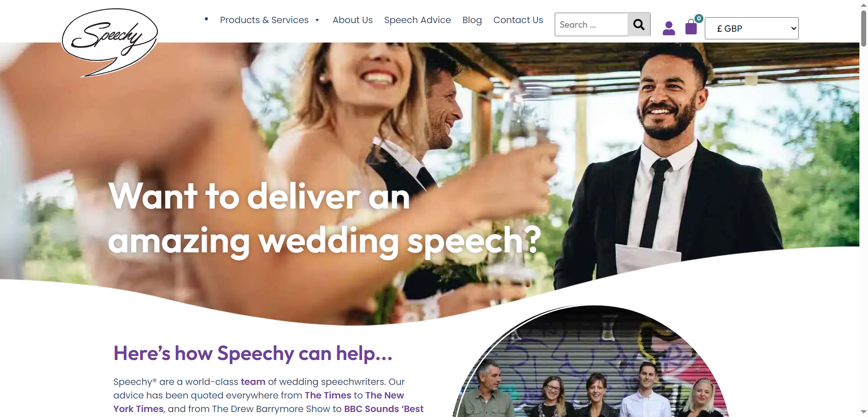Screen dimensions: 868x417
Task: Open The Times link
Action: click(x=328, y=395)
